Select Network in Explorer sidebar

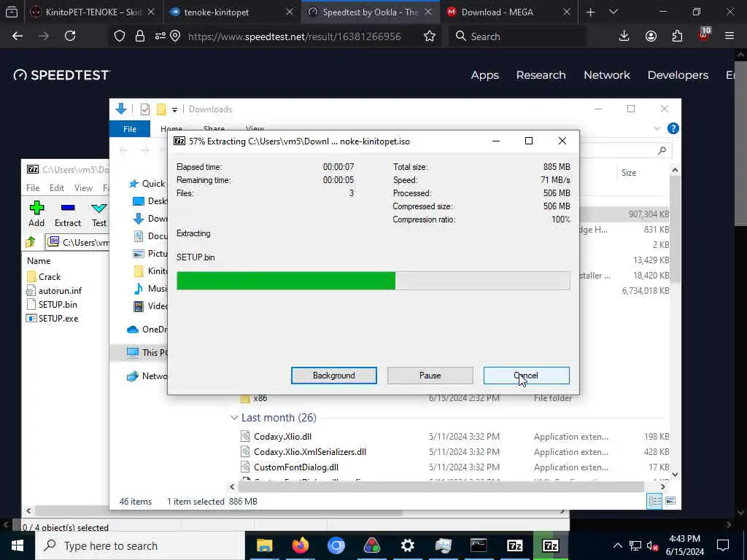pyautogui.click(x=147, y=376)
